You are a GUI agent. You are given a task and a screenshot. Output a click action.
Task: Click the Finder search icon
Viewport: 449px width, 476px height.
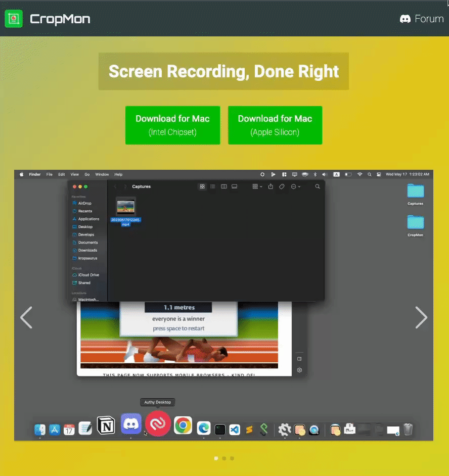point(318,186)
